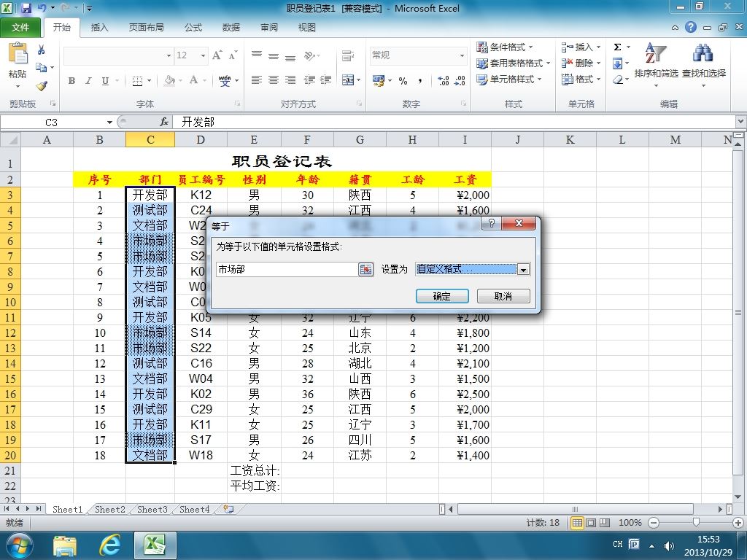The width and height of the screenshot is (747, 560).
Task: Click the Merge and Center icon
Action: 348,80
